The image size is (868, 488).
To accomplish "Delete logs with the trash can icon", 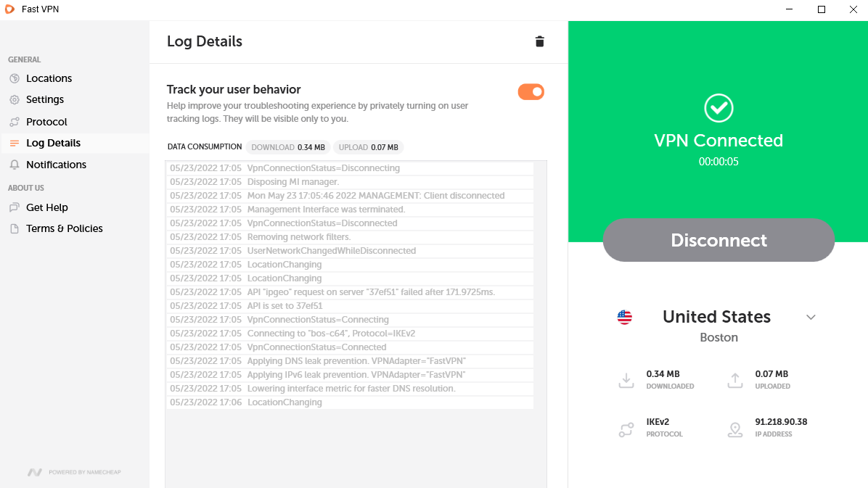I will point(540,41).
